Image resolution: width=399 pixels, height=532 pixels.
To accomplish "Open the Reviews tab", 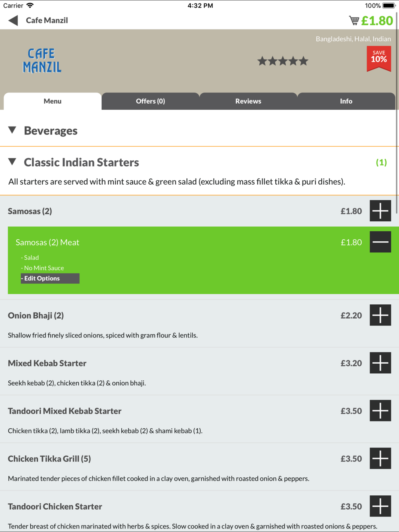I will click(x=248, y=101).
